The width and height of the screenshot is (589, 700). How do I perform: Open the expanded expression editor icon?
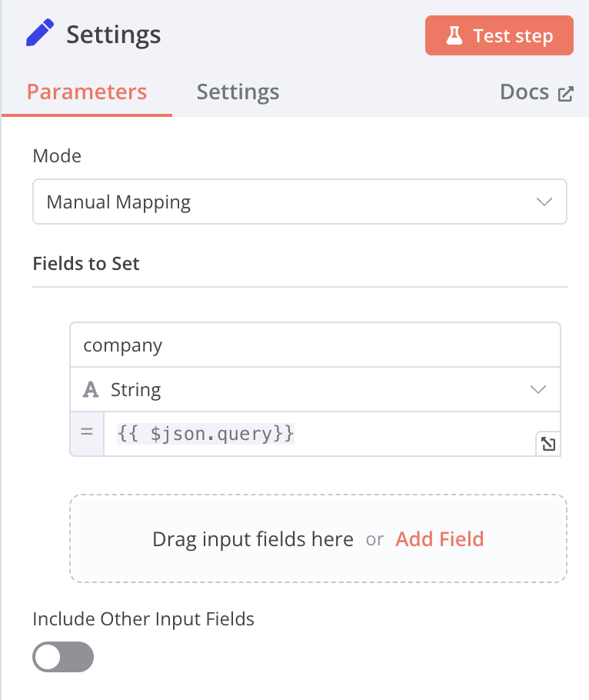click(548, 444)
